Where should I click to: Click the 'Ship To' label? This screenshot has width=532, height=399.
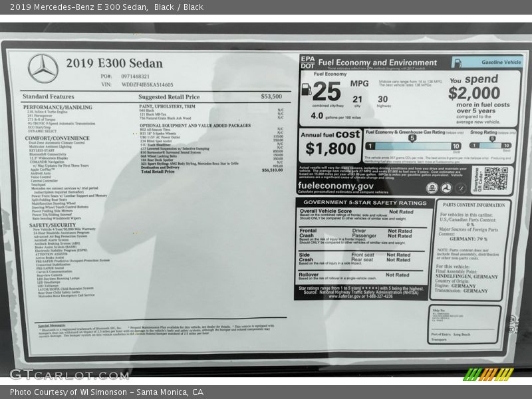tap(438, 311)
